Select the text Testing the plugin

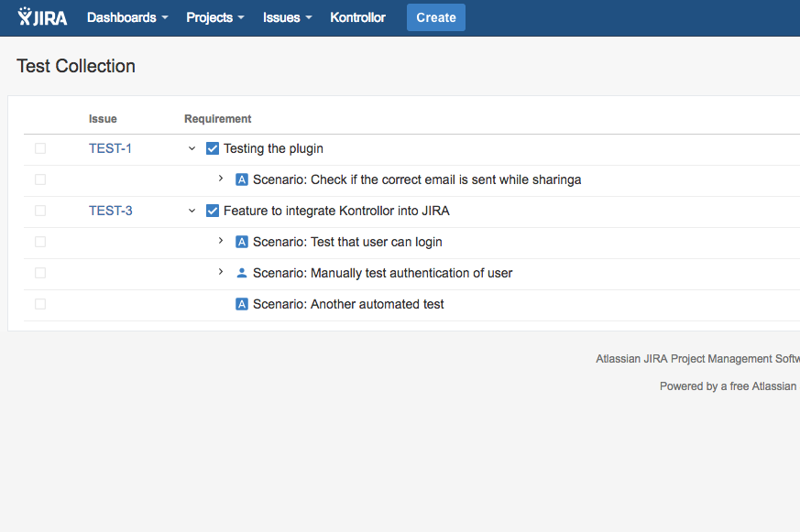pyautogui.click(x=273, y=148)
